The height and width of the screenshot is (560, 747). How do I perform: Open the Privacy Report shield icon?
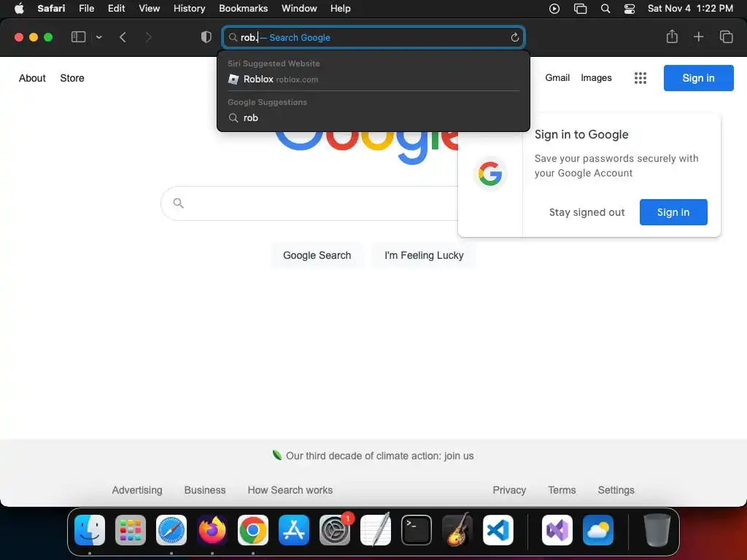[x=206, y=37]
